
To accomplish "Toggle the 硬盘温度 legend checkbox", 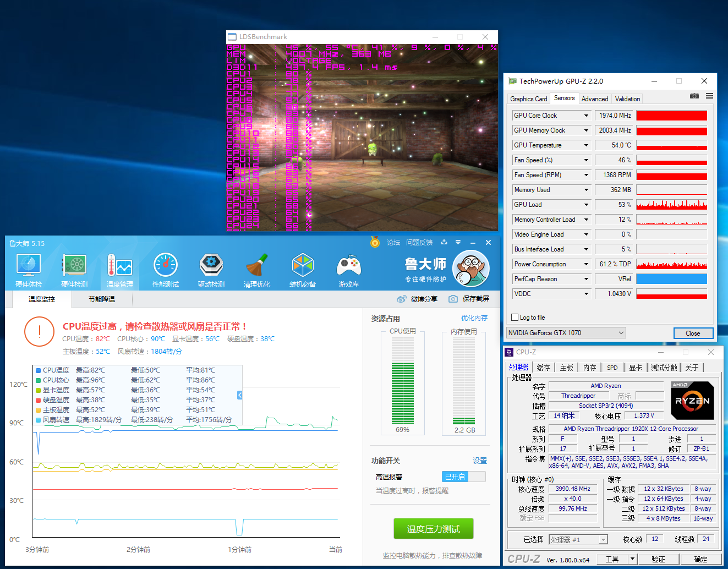I will tap(38, 400).
